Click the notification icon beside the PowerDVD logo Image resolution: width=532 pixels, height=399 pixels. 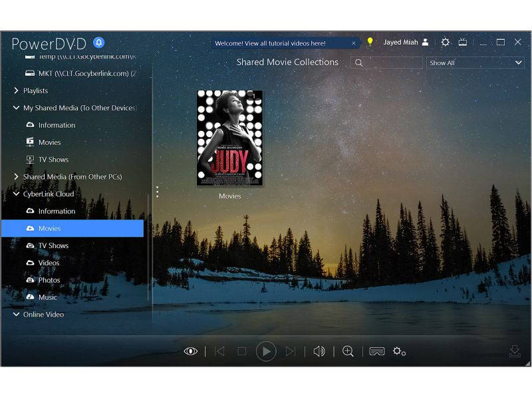[98, 42]
